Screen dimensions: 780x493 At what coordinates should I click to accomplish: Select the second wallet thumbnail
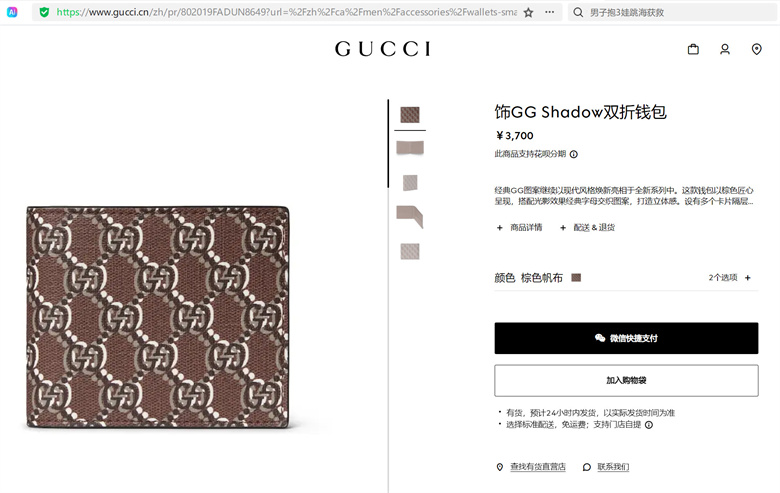(x=410, y=148)
